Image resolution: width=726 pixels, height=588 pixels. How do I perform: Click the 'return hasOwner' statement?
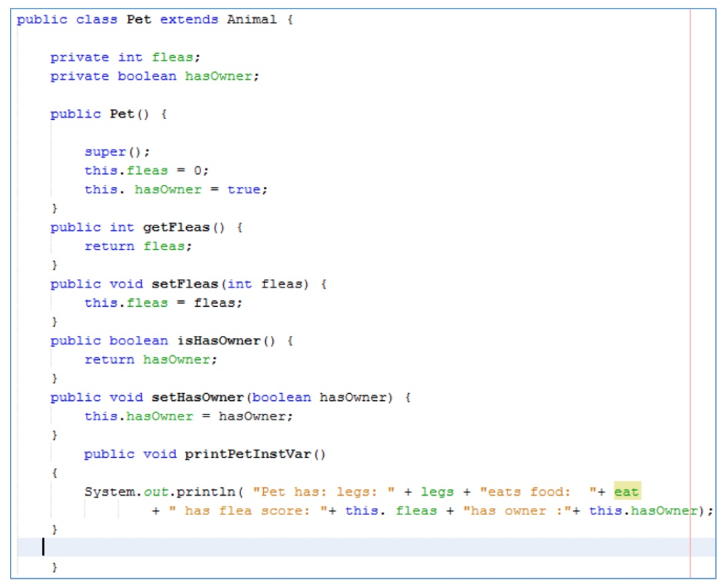click(x=150, y=359)
